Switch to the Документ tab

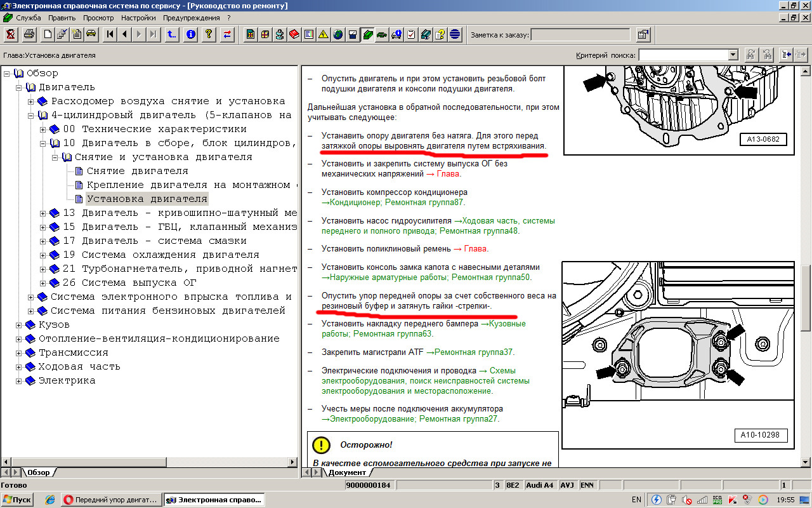coord(346,472)
